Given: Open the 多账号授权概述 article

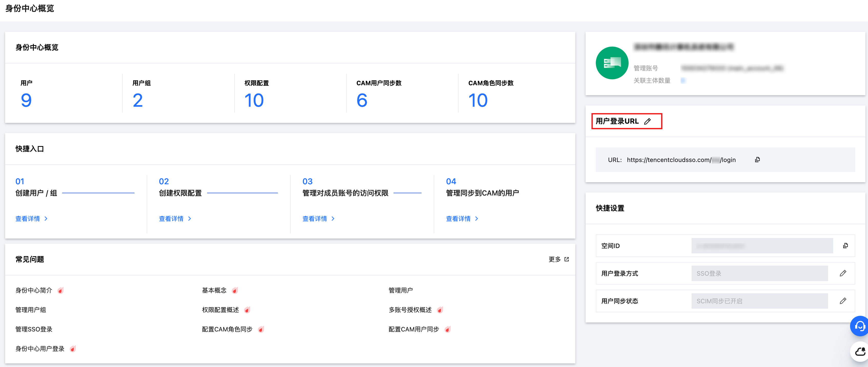Looking at the screenshot, I should coord(410,310).
